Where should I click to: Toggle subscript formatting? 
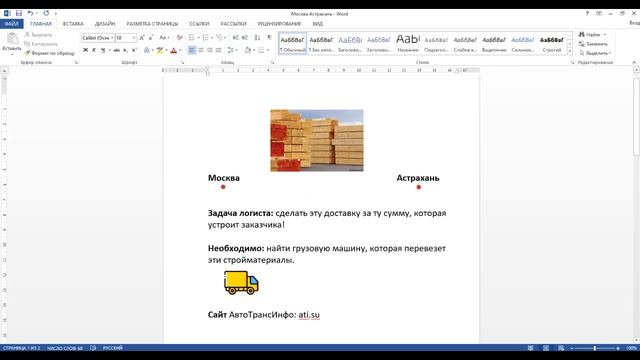click(125, 50)
